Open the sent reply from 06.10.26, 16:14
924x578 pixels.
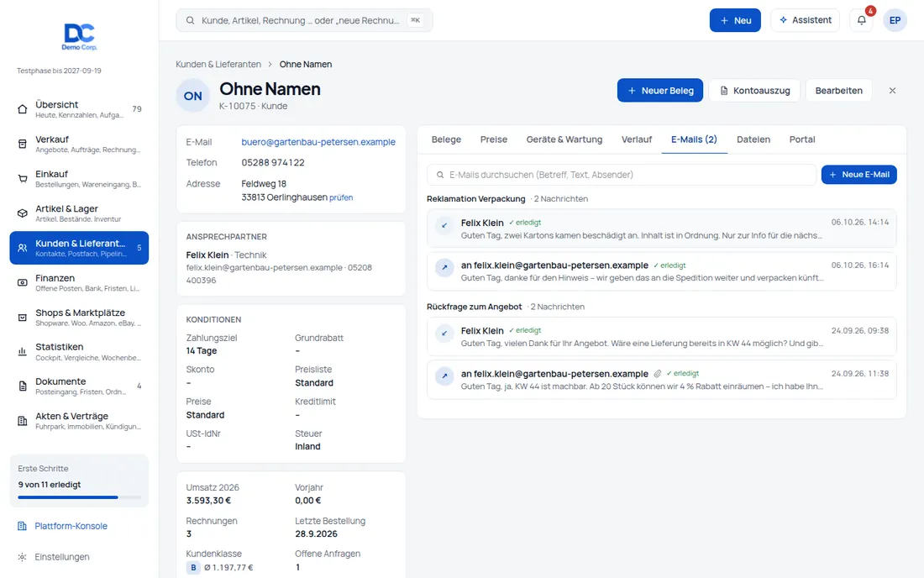click(661, 271)
